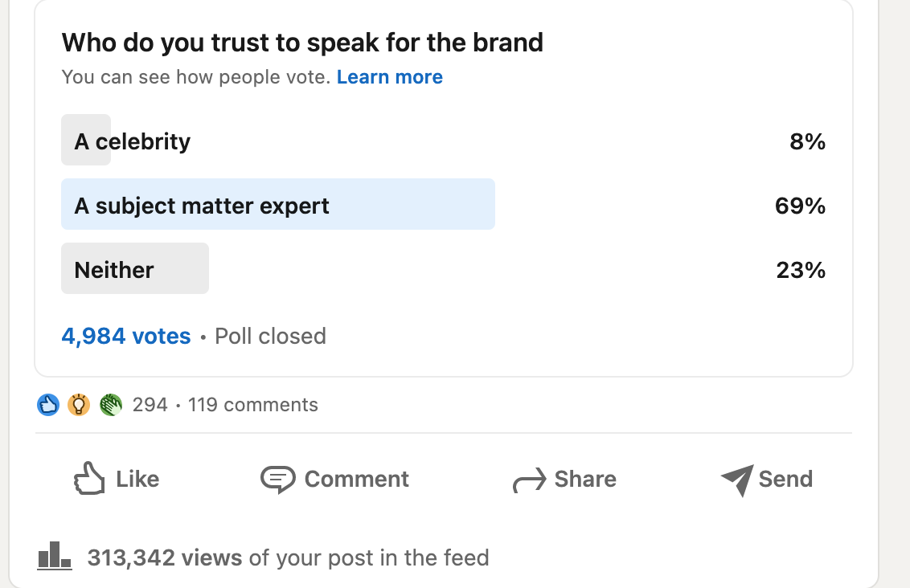Click the Poll closed status text
910x588 pixels.
(x=270, y=336)
